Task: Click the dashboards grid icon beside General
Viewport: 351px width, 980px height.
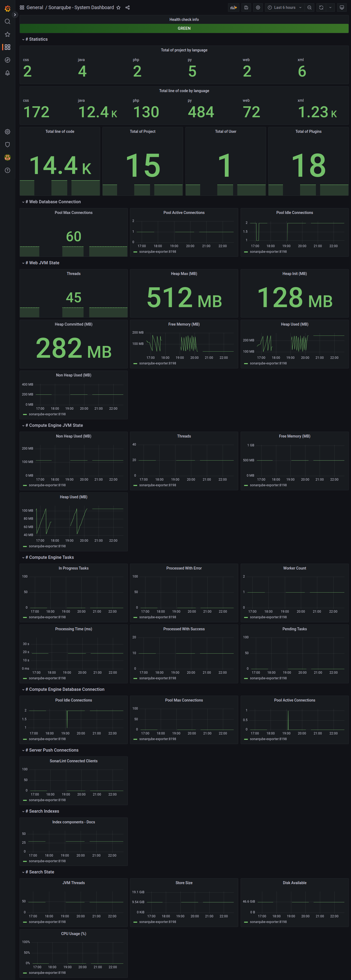Action: coord(22,7)
